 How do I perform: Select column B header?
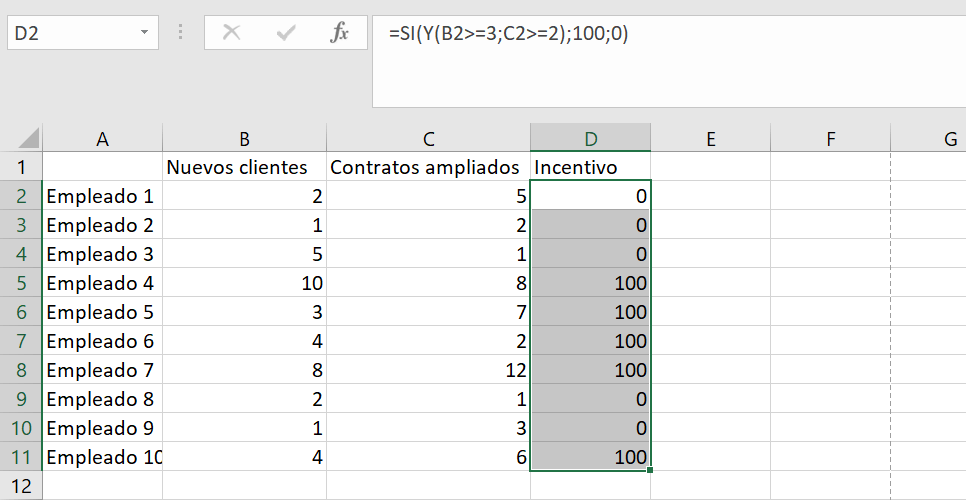(x=245, y=139)
